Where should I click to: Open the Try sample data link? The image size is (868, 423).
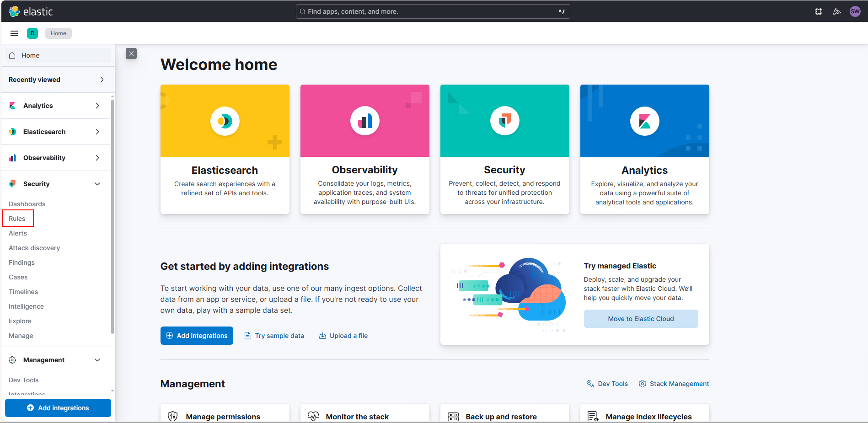tap(279, 336)
